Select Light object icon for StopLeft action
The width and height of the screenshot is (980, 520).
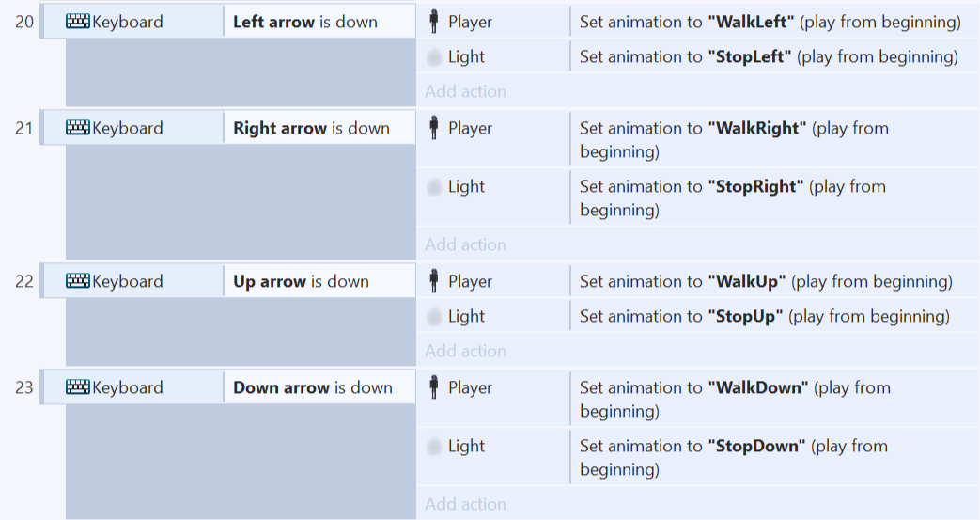[434, 57]
